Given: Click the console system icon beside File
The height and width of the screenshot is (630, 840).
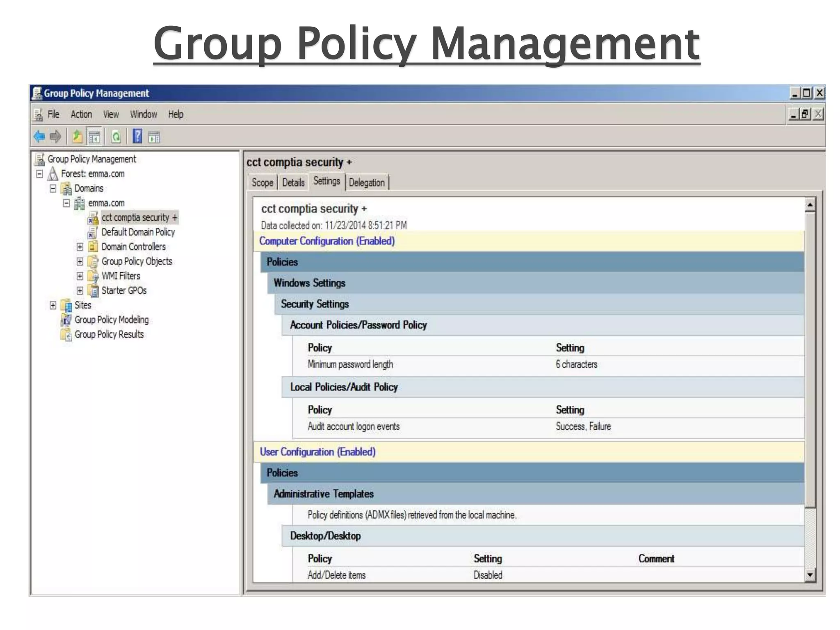Looking at the screenshot, I should (38, 114).
